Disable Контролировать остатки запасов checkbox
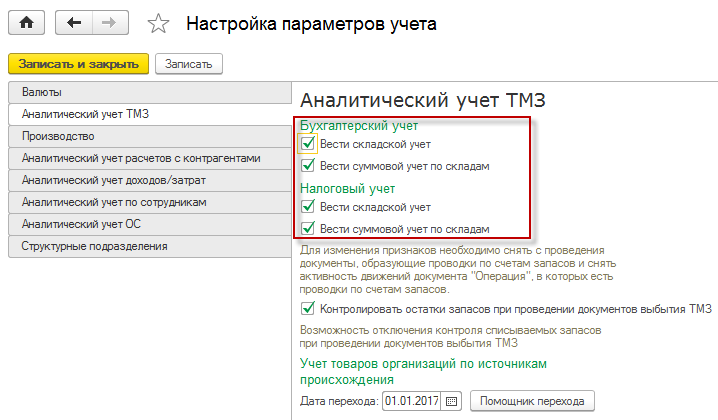Screen dimensions: 718x420 (308, 309)
